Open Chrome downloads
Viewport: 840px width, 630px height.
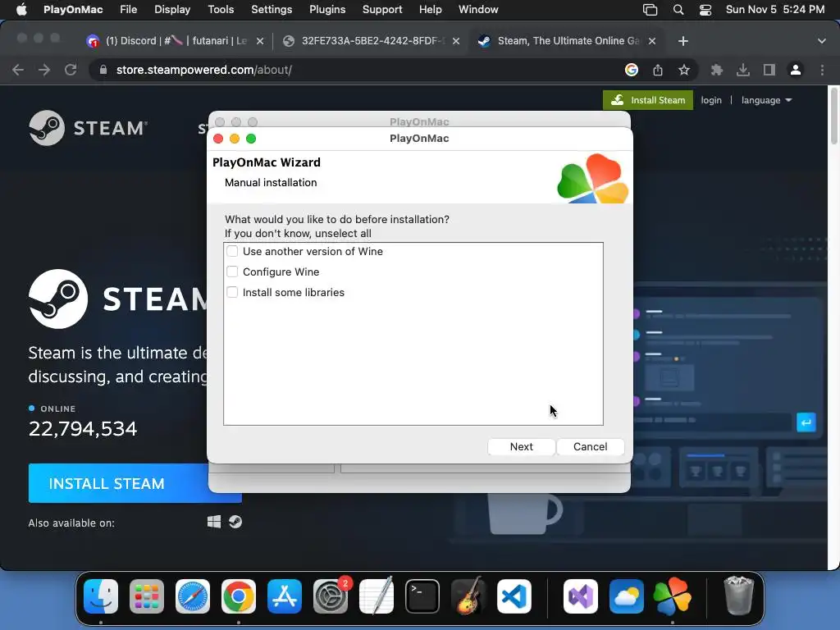743,70
